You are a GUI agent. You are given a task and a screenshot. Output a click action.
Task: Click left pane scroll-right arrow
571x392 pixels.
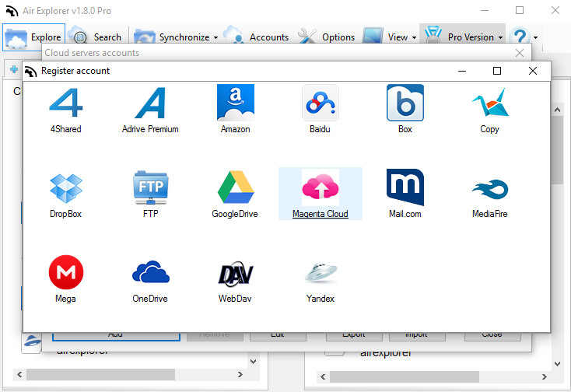(240, 374)
